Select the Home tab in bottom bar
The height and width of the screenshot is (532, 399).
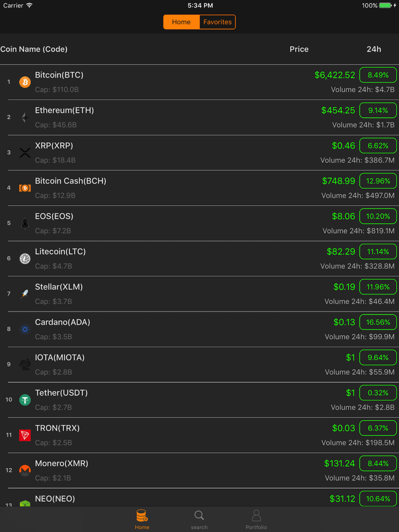(x=142, y=520)
